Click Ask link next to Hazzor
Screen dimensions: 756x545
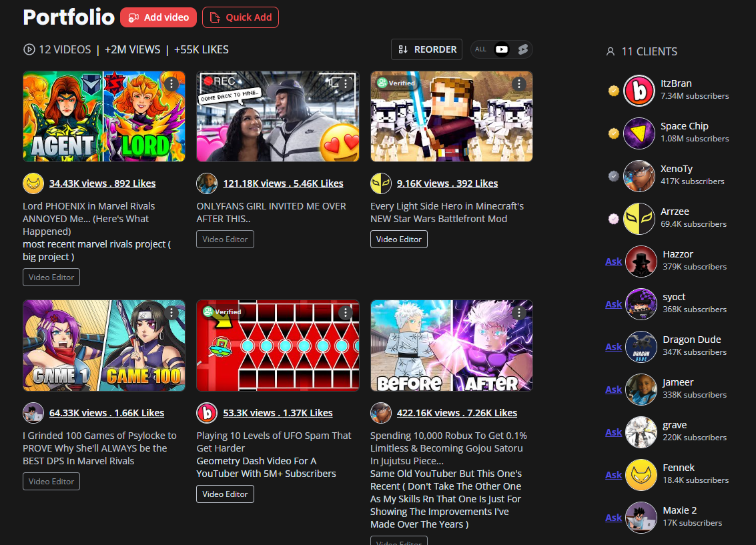613,261
